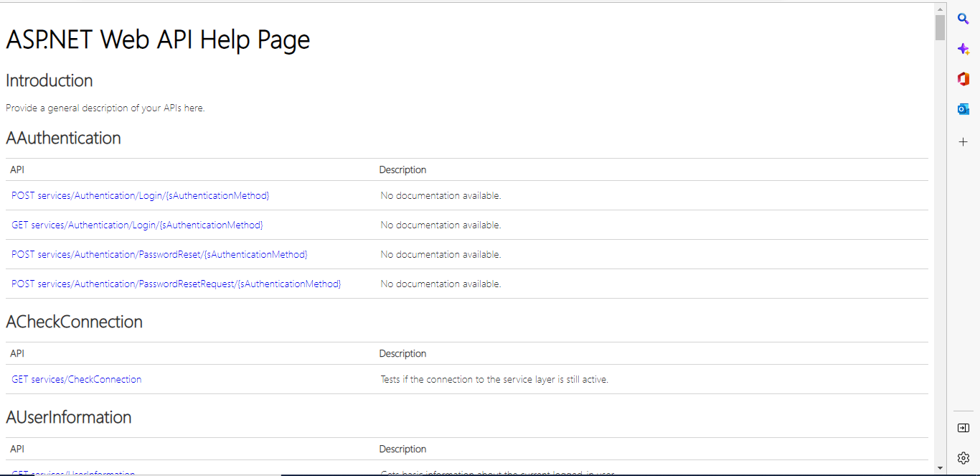Click the API column header under AAuthentication

pos(17,169)
